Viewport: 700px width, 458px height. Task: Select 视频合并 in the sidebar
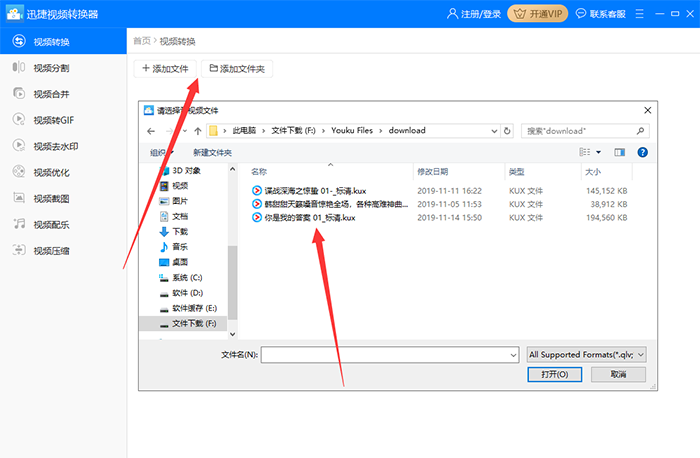50,93
